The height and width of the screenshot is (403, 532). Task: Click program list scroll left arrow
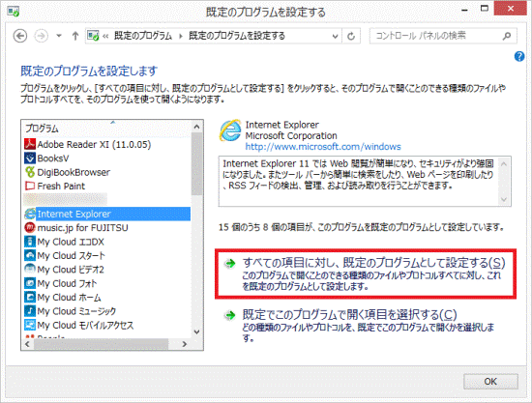pyautogui.click(x=27, y=344)
